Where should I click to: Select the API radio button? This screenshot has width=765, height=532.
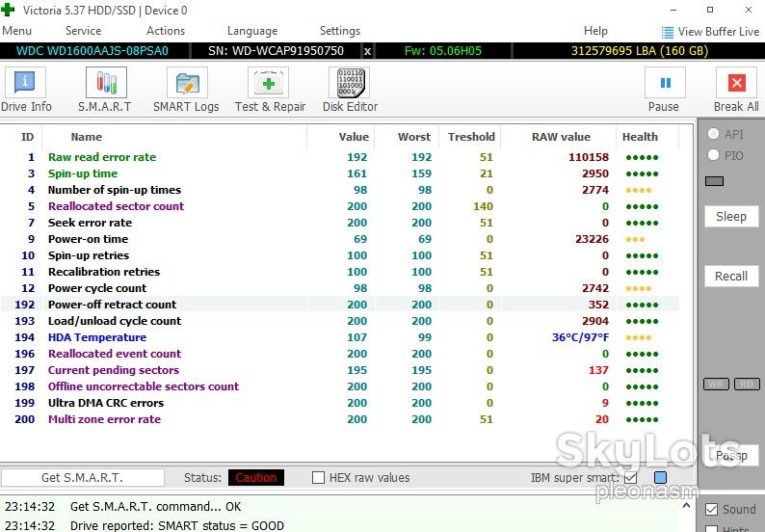pos(713,134)
